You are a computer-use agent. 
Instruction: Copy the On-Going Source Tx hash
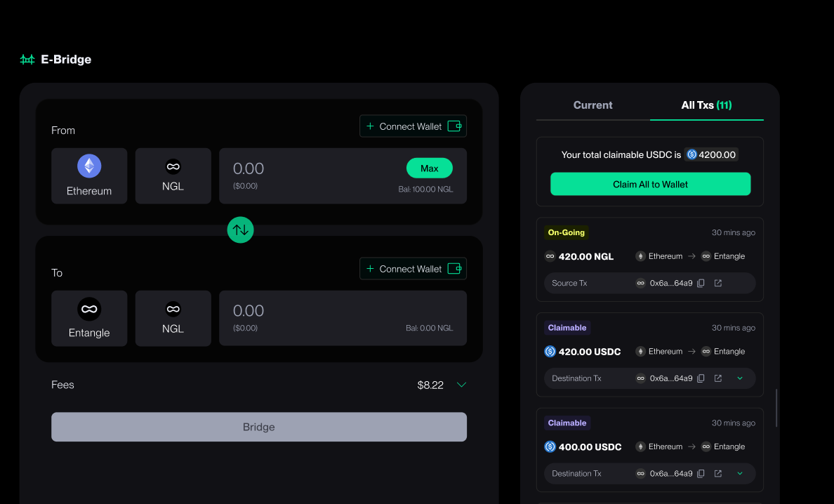pos(701,284)
